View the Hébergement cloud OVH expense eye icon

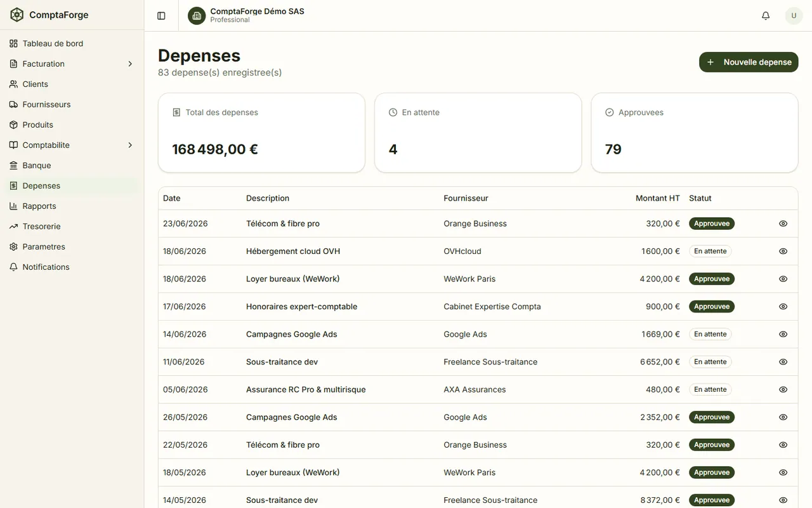[x=783, y=251]
